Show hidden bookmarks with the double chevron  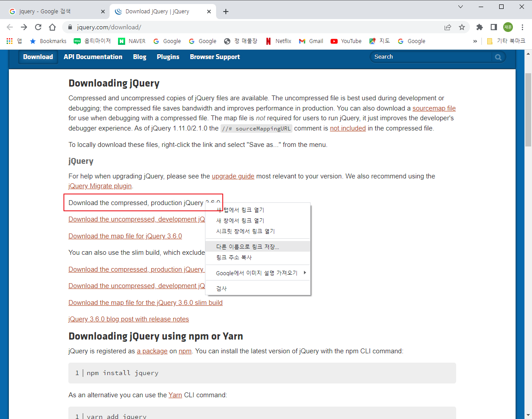[475, 41]
